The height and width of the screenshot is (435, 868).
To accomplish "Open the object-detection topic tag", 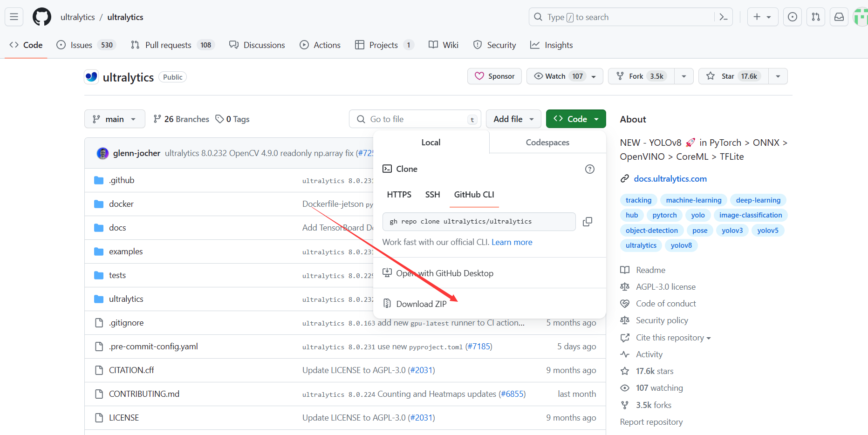I will click(x=652, y=231).
